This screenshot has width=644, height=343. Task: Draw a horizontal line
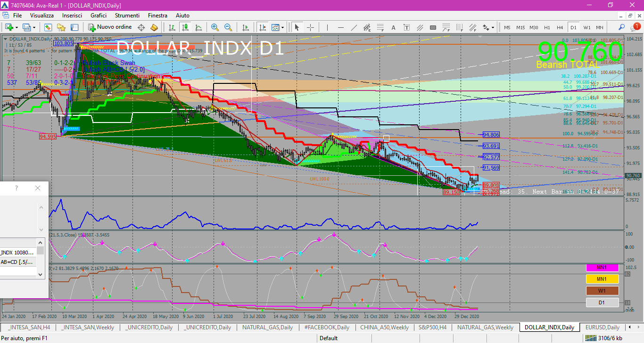(x=340, y=27)
